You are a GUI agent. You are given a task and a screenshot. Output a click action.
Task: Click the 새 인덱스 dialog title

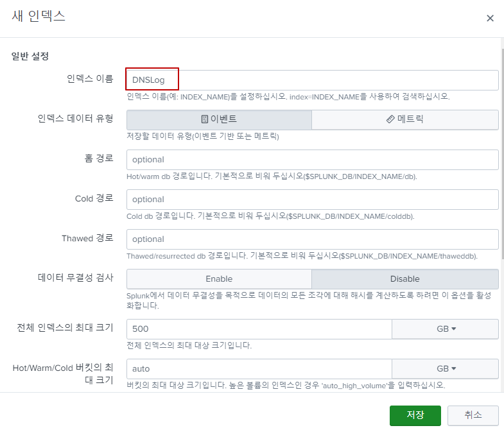[39, 16]
